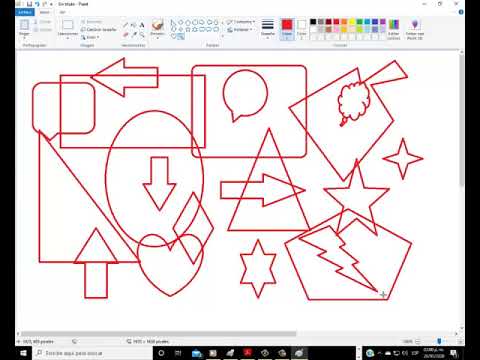Viewport: 480px width, 360px height.
Task: Open the Girar dropdown
Action: [90, 37]
